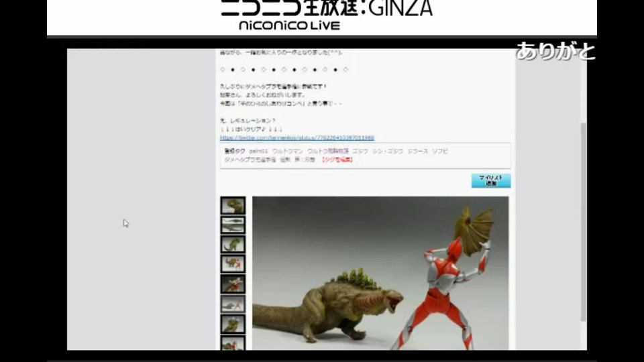
Task: Open the シン・ゴジラ tag
Action: (x=387, y=151)
